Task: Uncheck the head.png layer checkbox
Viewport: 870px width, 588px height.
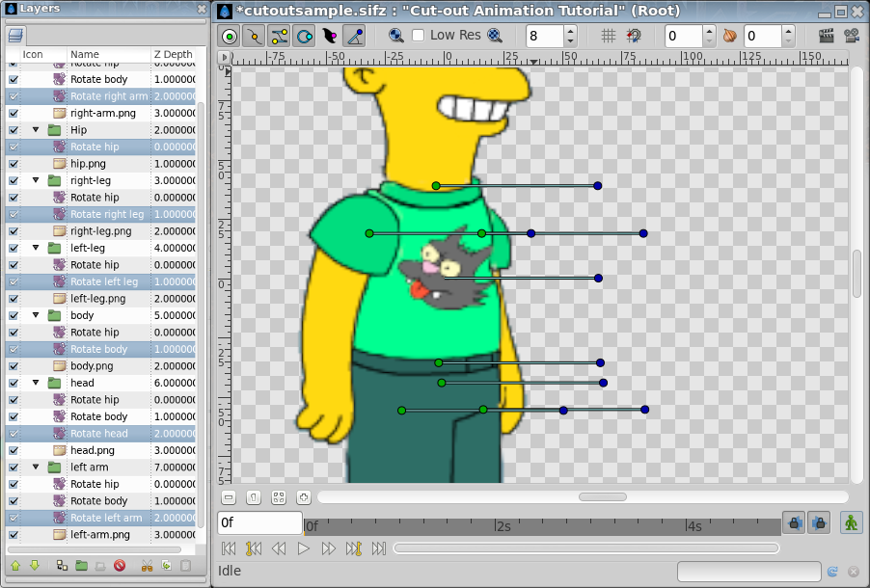Action: [x=14, y=451]
